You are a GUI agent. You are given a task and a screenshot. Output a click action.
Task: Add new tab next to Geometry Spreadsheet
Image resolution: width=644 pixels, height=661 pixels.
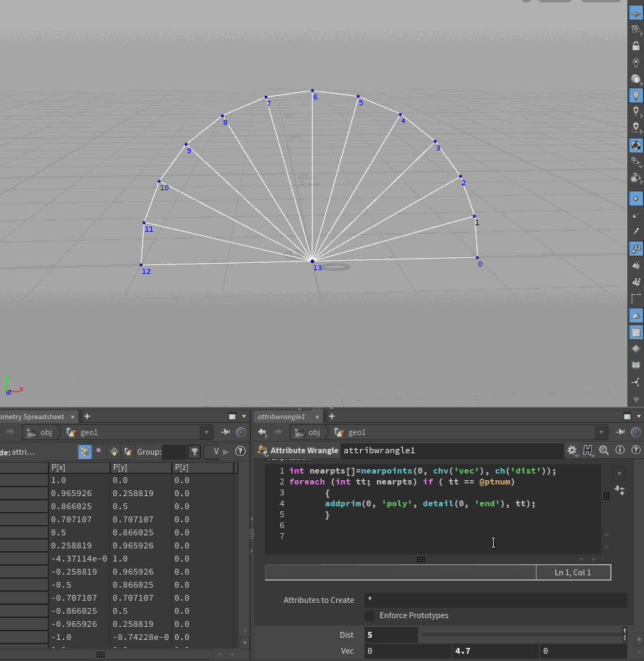pos(87,416)
